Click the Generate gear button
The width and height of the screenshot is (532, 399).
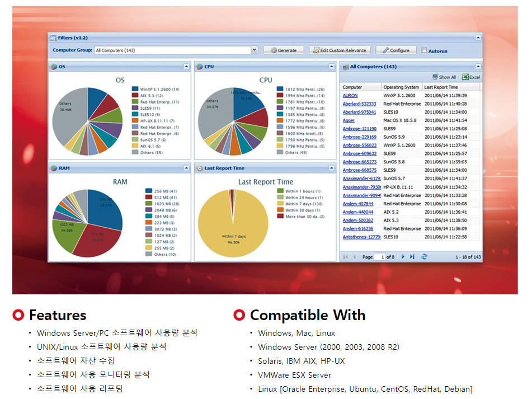pos(284,50)
